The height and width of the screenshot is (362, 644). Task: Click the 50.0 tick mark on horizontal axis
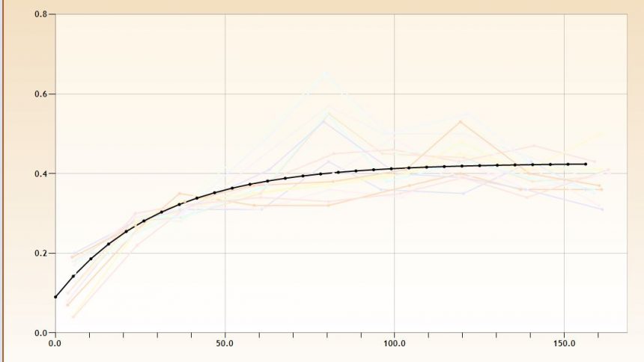point(225,335)
